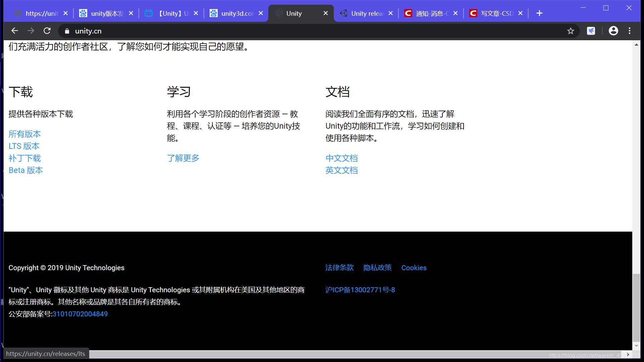Open the Chrome three-dot menu
Image resolution: width=644 pixels, height=362 pixels.
[630, 31]
